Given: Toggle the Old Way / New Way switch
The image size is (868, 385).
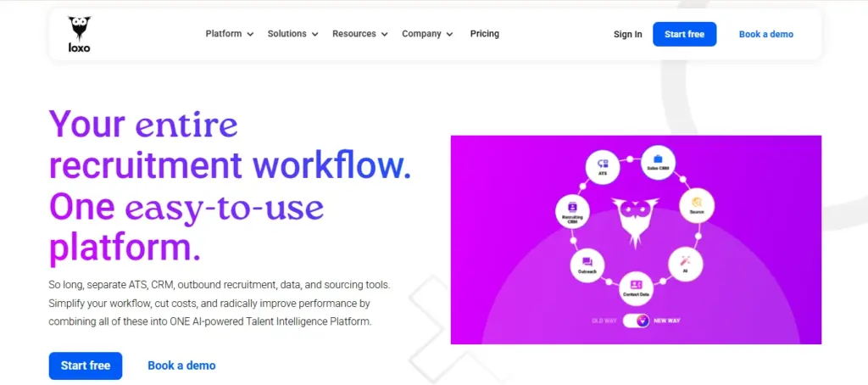Looking at the screenshot, I should click(x=636, y=321).
